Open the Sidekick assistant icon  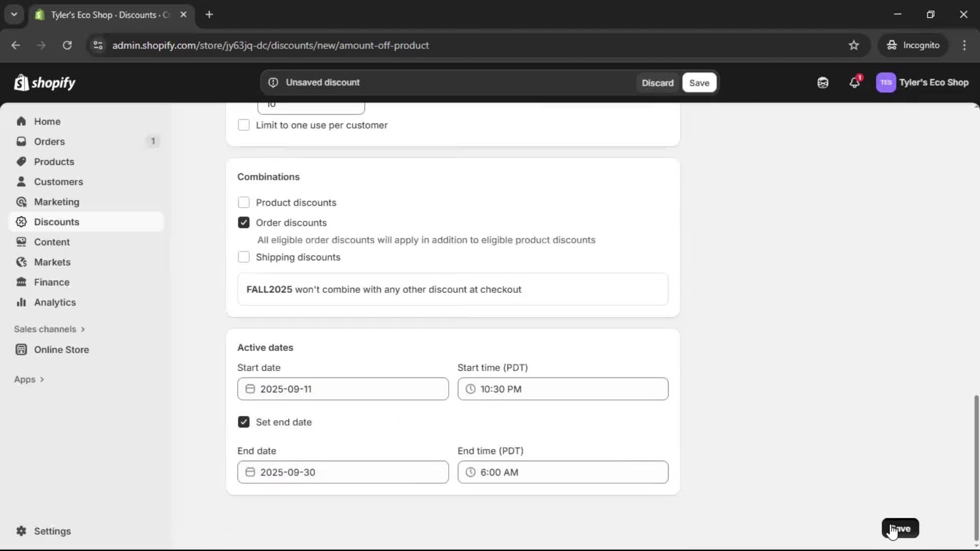(x=822, y=82)
